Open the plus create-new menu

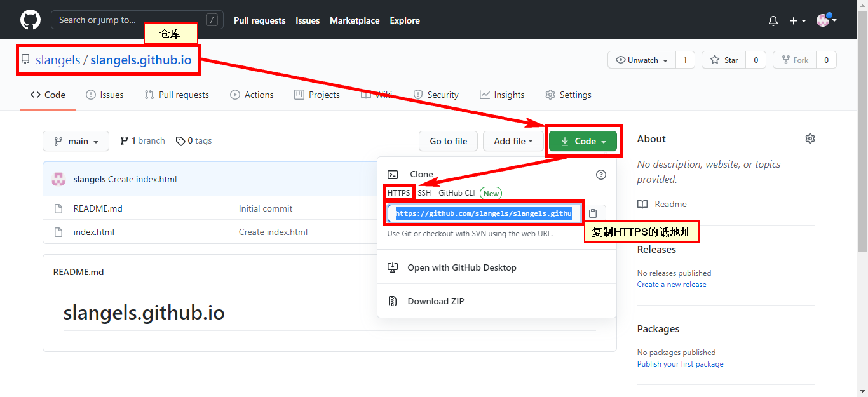point(797,20)
